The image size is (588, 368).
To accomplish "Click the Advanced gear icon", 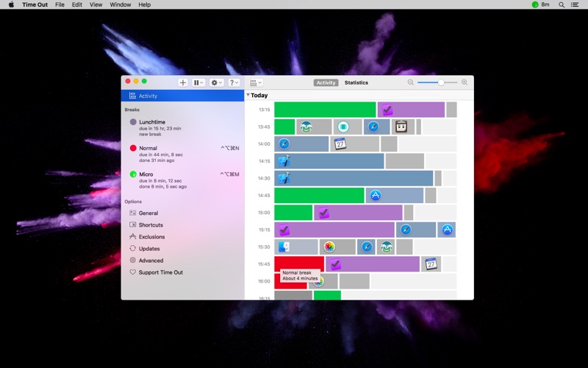I will (132, 260).
